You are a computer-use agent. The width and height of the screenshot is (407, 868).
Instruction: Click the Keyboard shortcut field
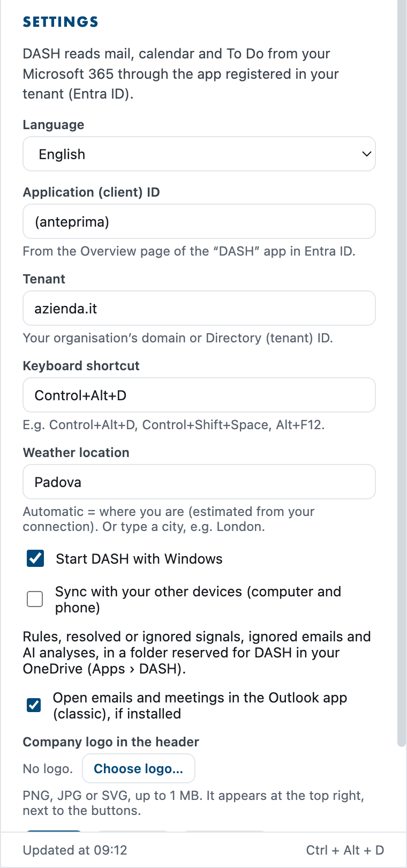(199, 395)
